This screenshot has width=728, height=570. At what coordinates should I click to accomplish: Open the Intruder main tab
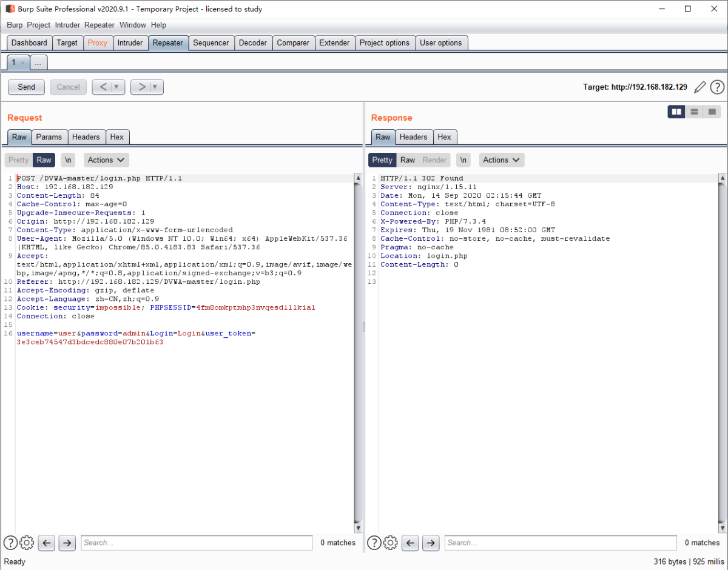130,43
